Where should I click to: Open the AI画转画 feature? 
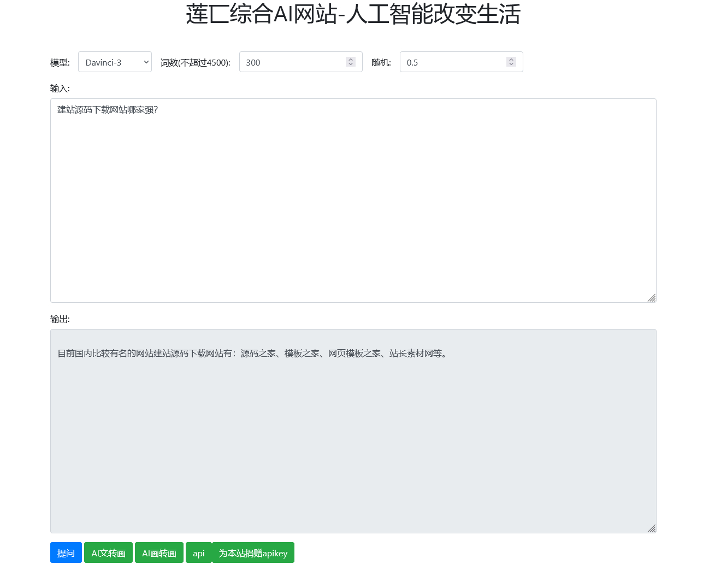coord(159,553)
